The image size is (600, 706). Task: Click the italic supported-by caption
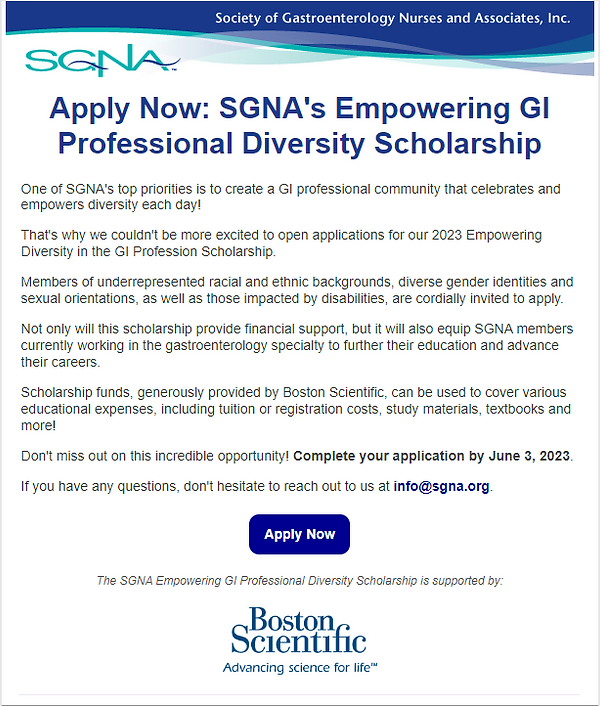pos(299,580)
